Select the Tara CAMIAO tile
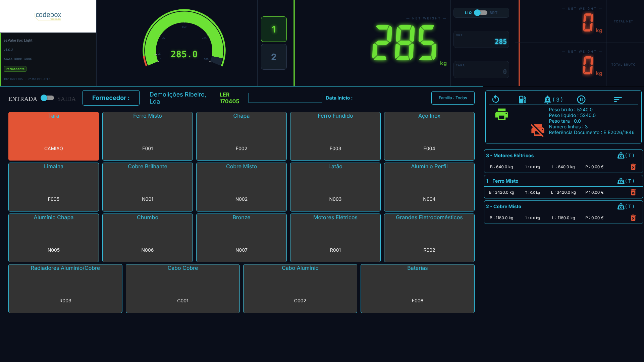The image size is (644, 362). 54,136
